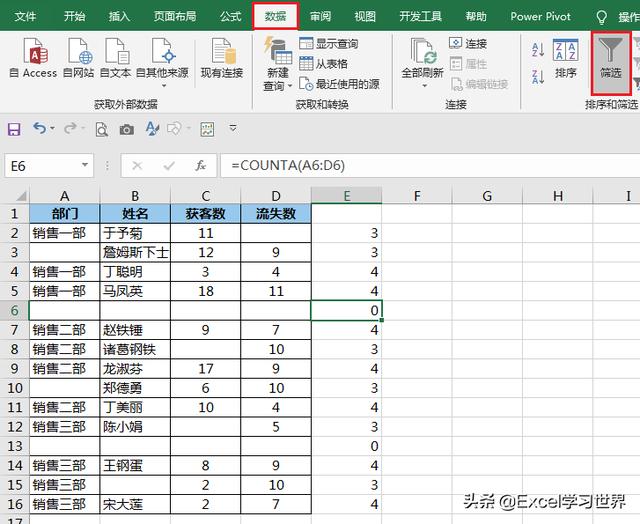Click the camera tool icon
640x524 pixels.
127,129
